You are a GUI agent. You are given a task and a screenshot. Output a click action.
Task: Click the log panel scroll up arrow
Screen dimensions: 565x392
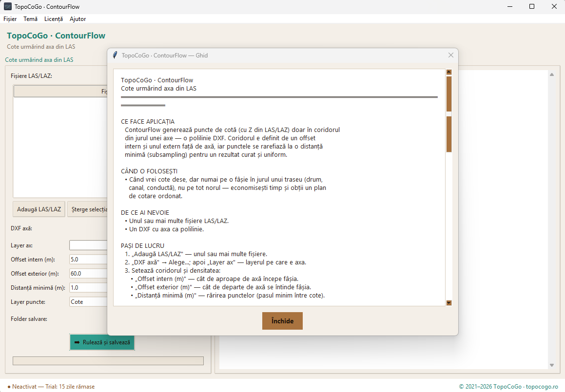[552, 75]
